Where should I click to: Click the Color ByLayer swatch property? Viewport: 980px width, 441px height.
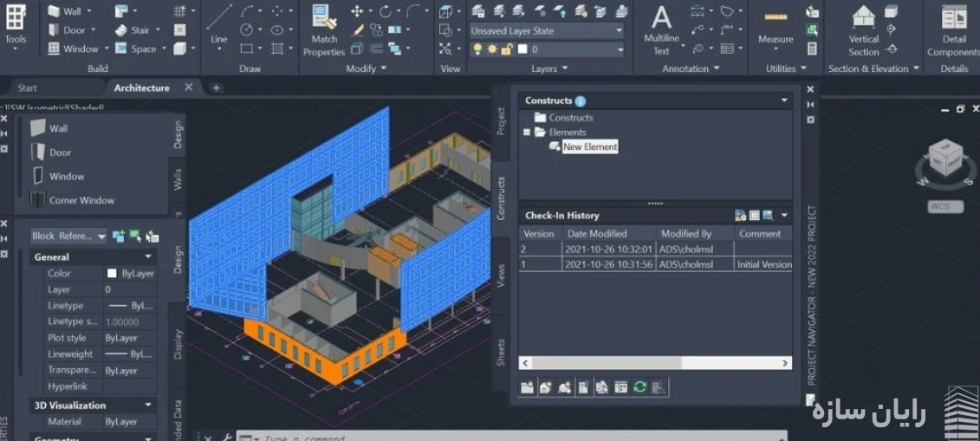(x=112, y=274)
